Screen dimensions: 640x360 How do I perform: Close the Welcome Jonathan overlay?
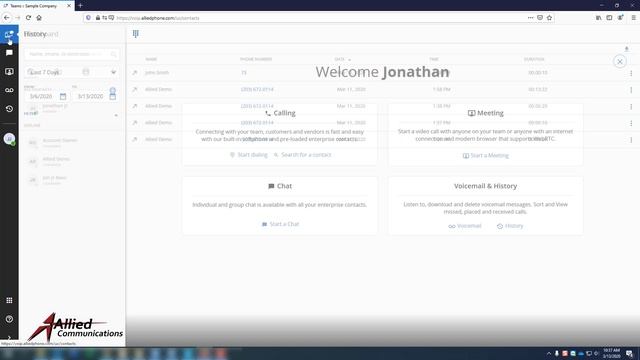tap(620, 62)
